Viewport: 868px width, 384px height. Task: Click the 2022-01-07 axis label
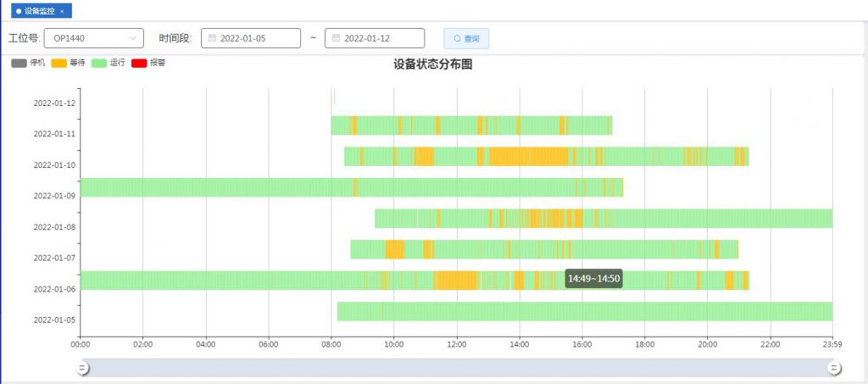tap(54, 258)
